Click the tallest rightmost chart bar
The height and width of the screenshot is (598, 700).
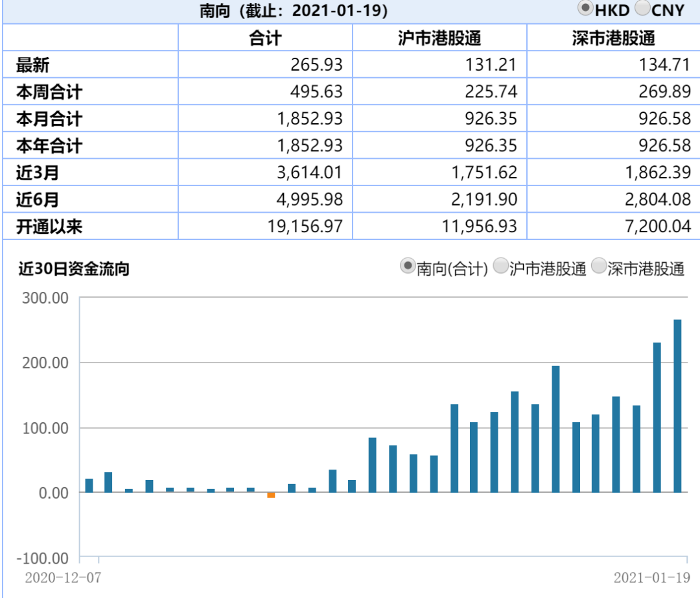click(x=677, y=406)
